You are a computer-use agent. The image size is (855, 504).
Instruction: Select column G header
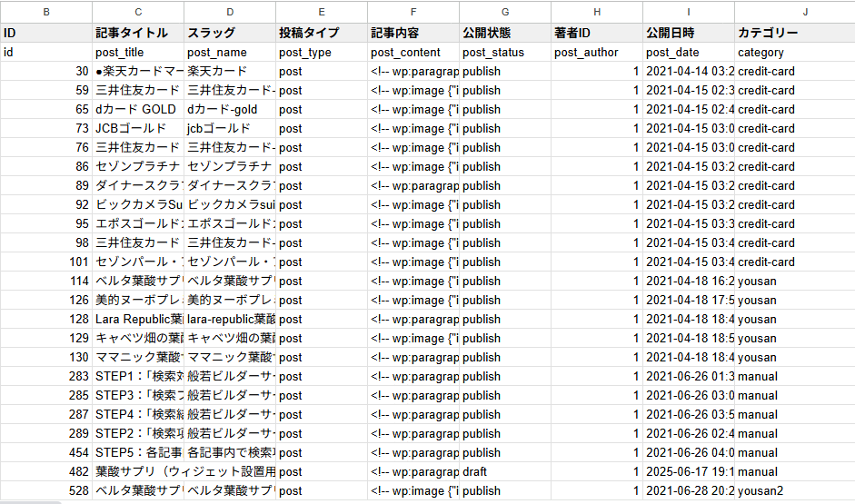coord(505,12)
